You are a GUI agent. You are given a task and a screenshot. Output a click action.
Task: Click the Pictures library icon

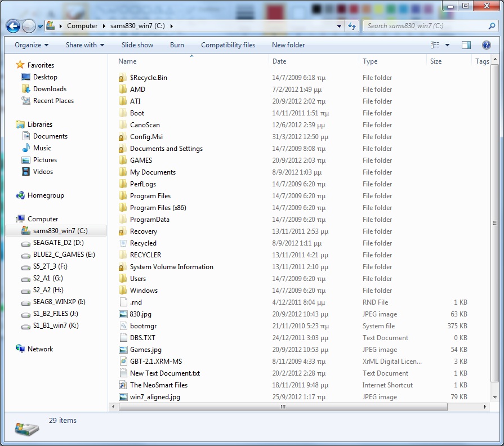coord(26,160)
